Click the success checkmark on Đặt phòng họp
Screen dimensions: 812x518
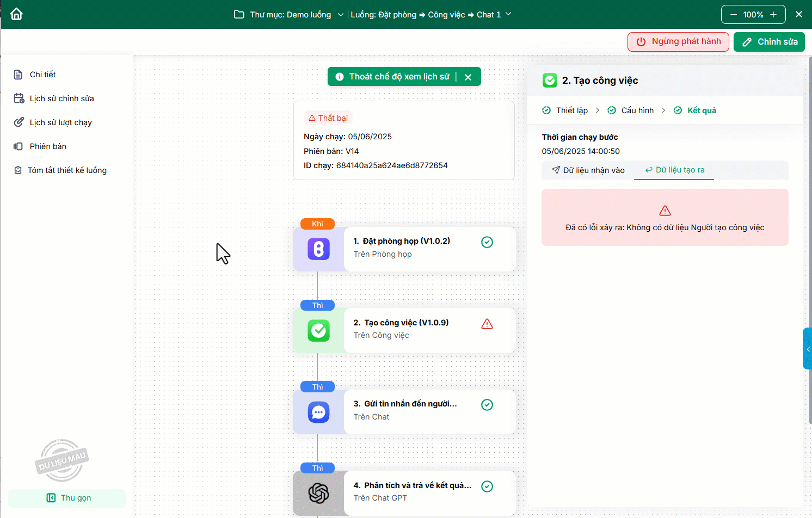click(x=487, y=242)
